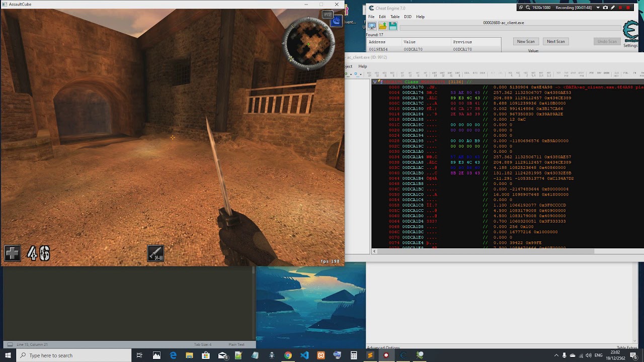Open the Help menu in ReClass window
Viewport: 644px width, 362px height.
pyautogui.click(x=362, y=66)
